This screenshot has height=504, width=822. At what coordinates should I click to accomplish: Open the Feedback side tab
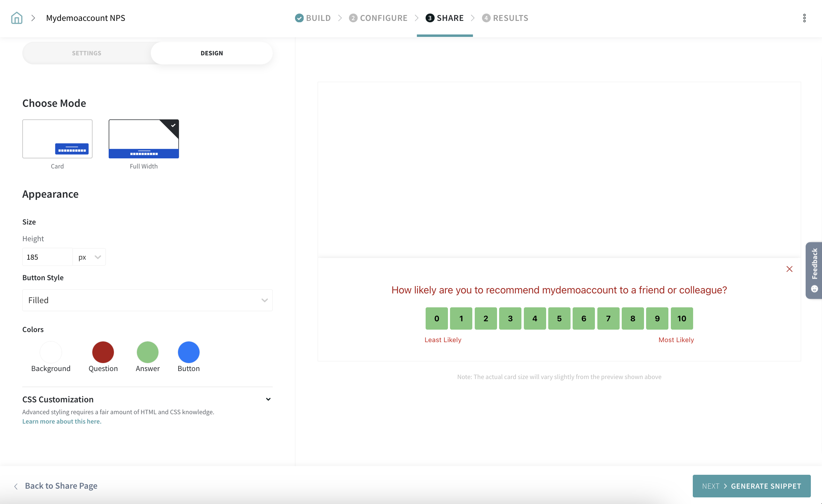814,270
